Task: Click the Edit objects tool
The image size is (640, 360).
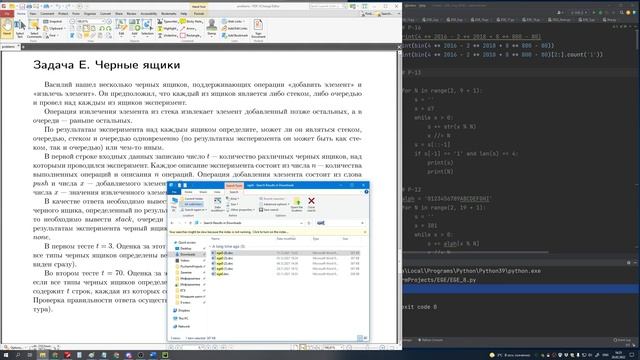Action: [x=121, y=29]
